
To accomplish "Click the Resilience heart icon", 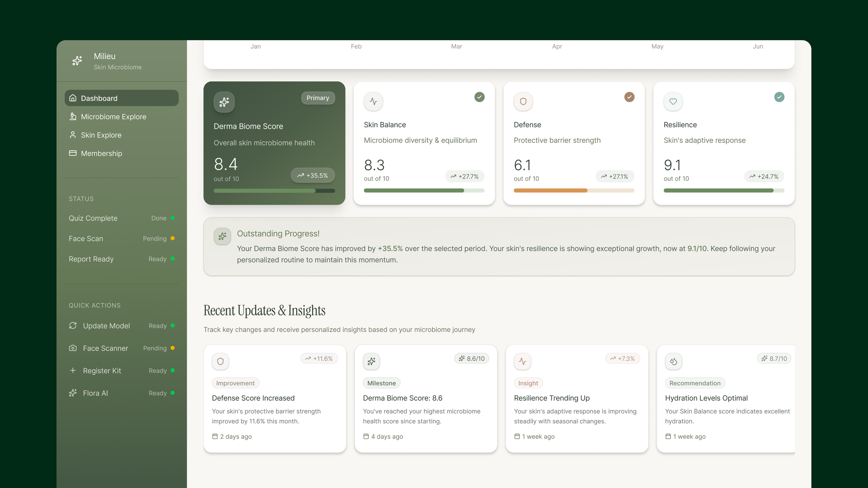I will point(673,101).
